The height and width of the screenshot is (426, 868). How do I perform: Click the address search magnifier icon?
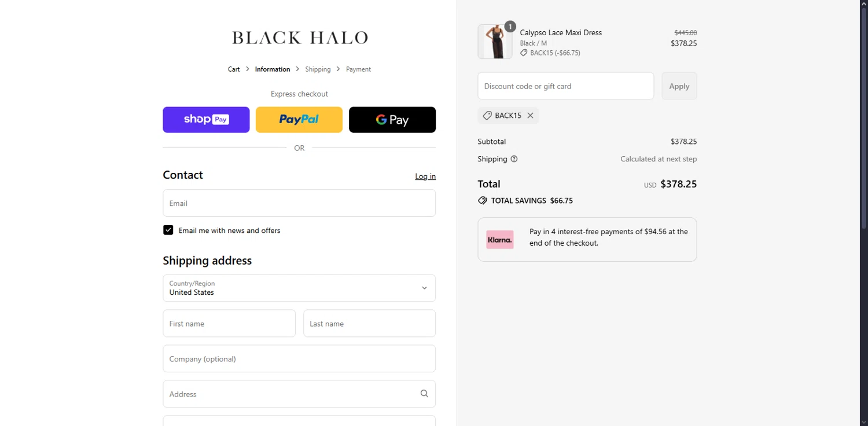424,394
